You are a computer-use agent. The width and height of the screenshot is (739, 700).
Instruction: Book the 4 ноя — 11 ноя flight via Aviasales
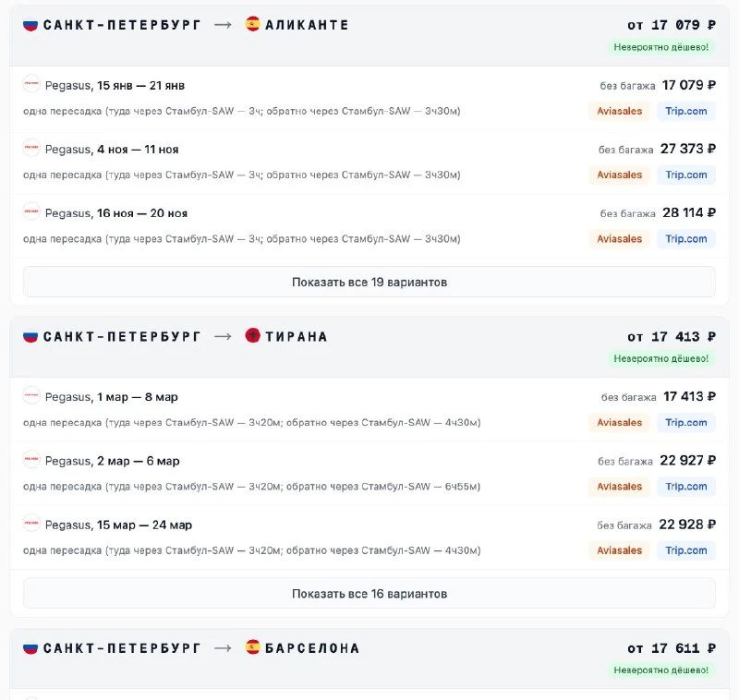point(619,175)
